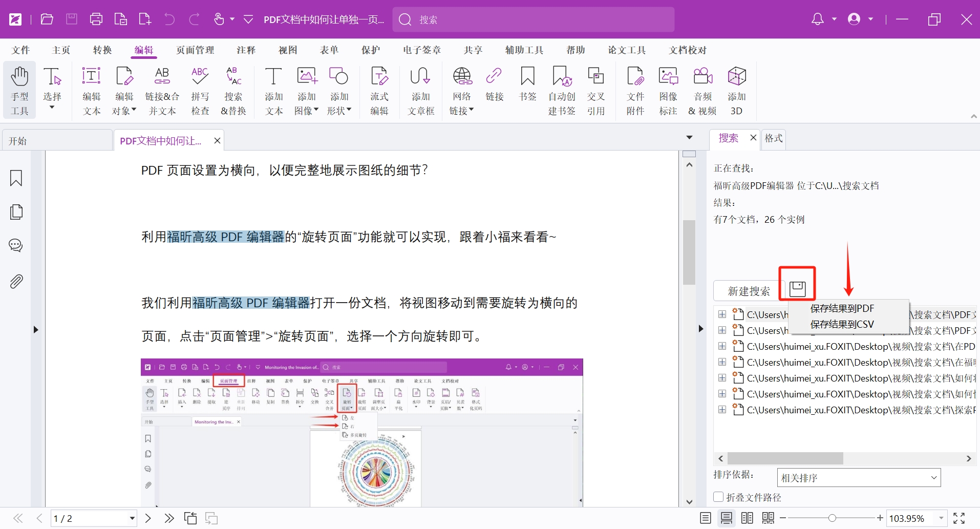980x529 pixels.
Task: Close the Search panel tab
Action: tap(753, 137)
